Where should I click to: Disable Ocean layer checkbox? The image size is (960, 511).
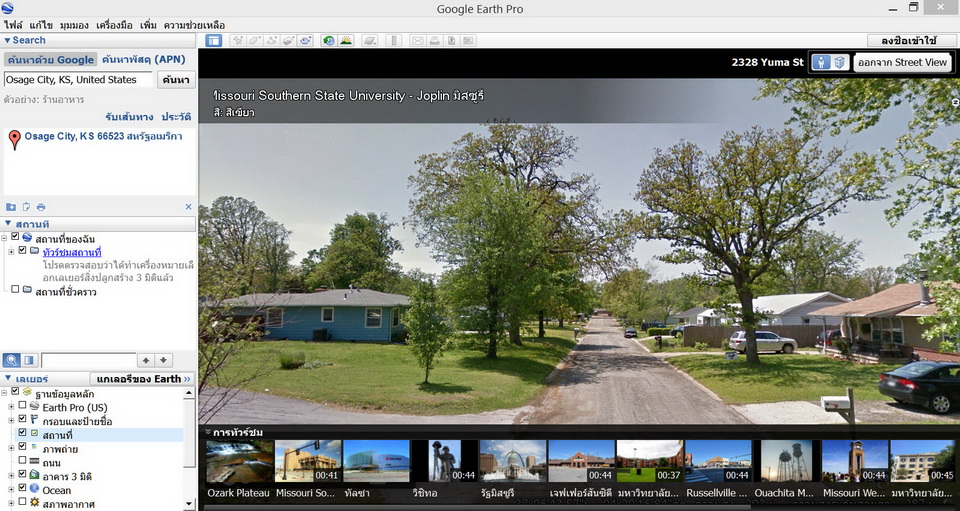coord(22,488)
